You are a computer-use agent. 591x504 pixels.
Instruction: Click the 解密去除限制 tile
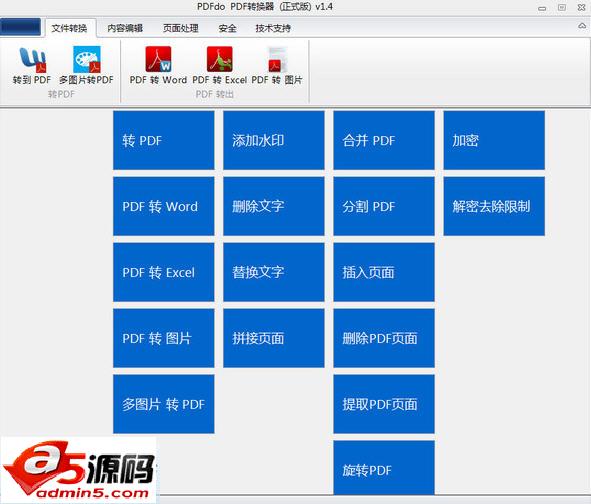tap(494, 206)
